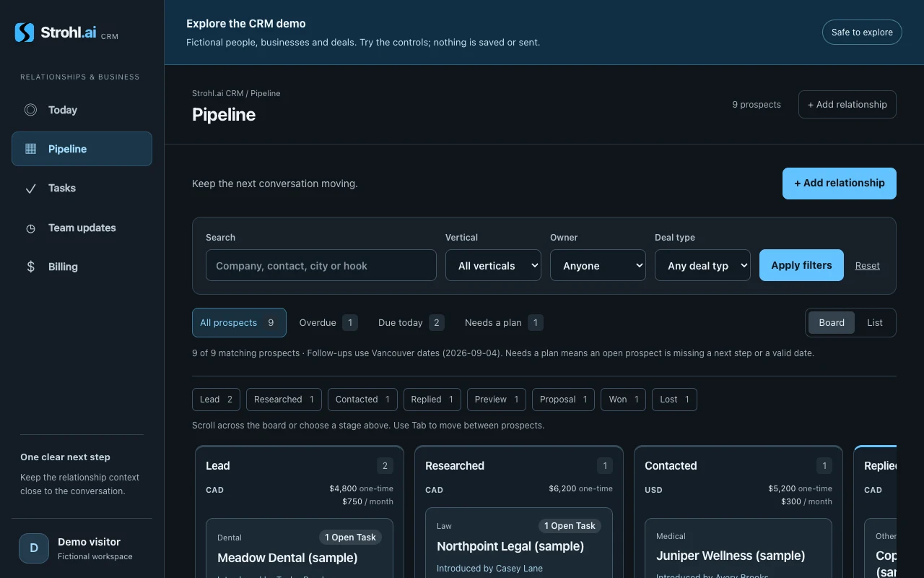924x578 pixels.
Task: Select the Due today filter tab
Action: (411, 323)
